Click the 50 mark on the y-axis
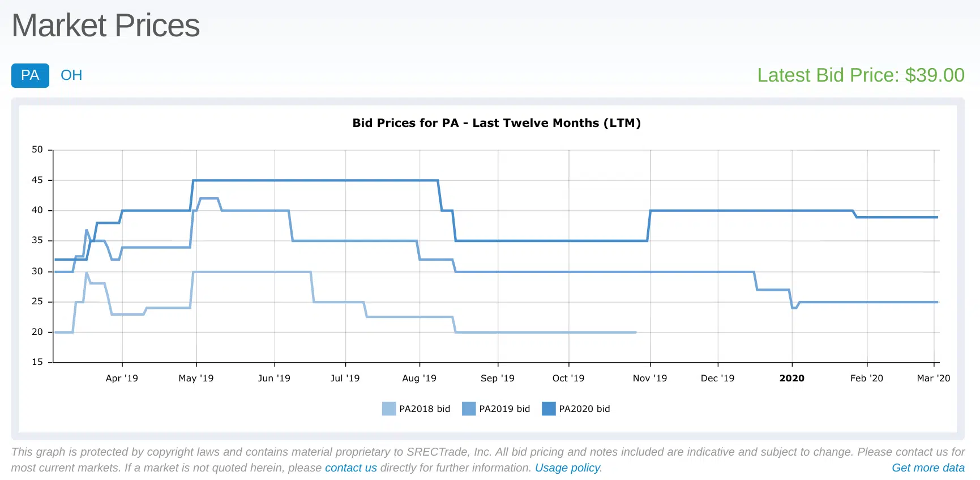Viewport: 980px width, 480px height. pyautogui.click(x=38, y=149)
